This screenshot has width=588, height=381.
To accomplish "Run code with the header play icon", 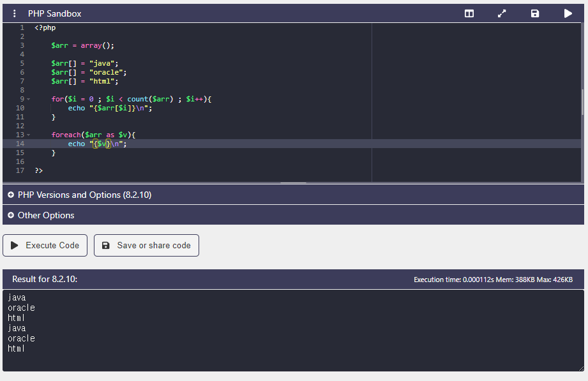I will coord(568,13).
